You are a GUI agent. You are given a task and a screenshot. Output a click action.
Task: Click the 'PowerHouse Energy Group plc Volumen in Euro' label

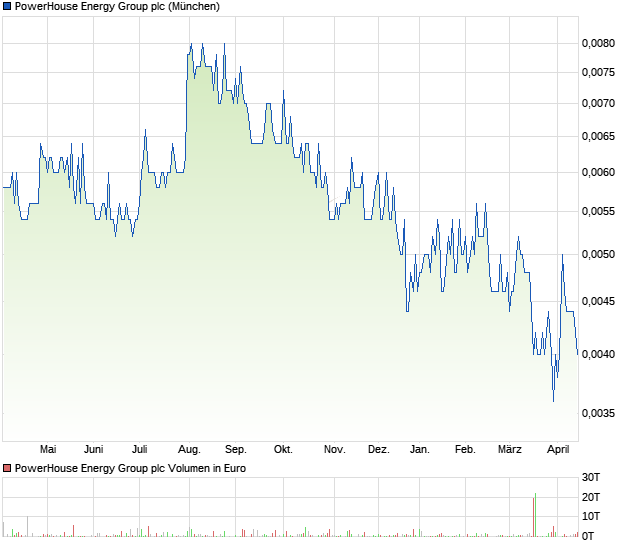[130, 469]
